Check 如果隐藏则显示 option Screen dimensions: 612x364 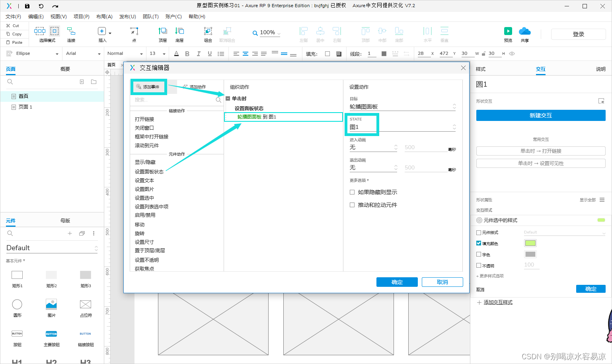352,192
